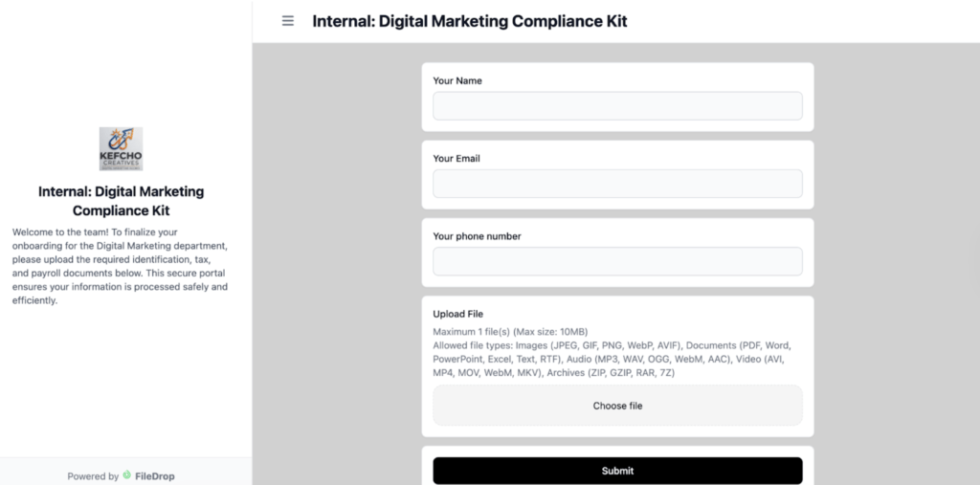Click the 'Upload File' label

tap(458, 314)
